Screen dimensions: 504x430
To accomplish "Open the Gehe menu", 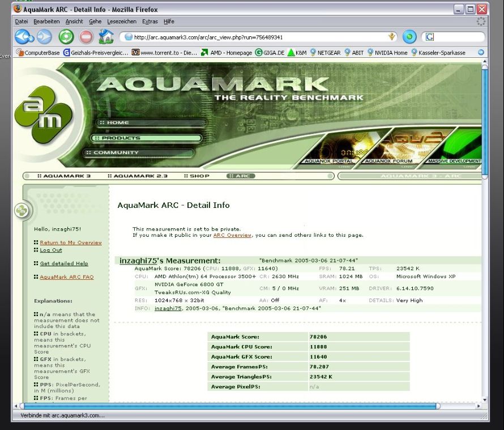I will (95, 22).
